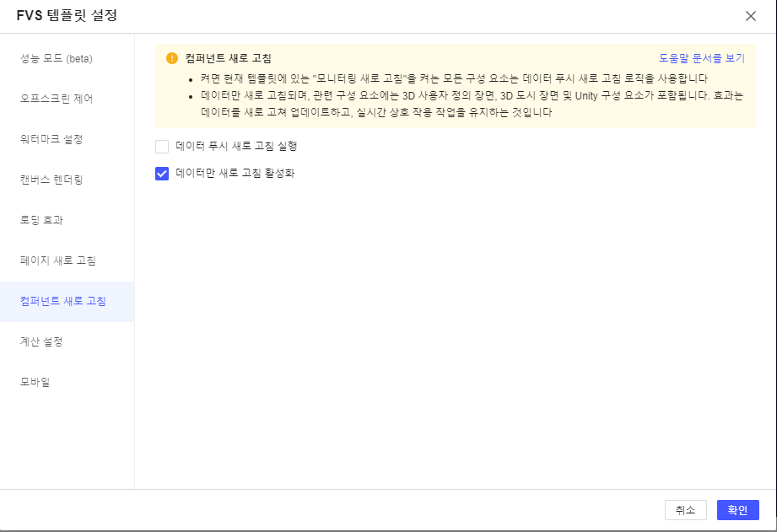Uncheck the 데이터만 새로 고침 활성화 checkbox
777x532 pixels.
(x=162, y=174)
